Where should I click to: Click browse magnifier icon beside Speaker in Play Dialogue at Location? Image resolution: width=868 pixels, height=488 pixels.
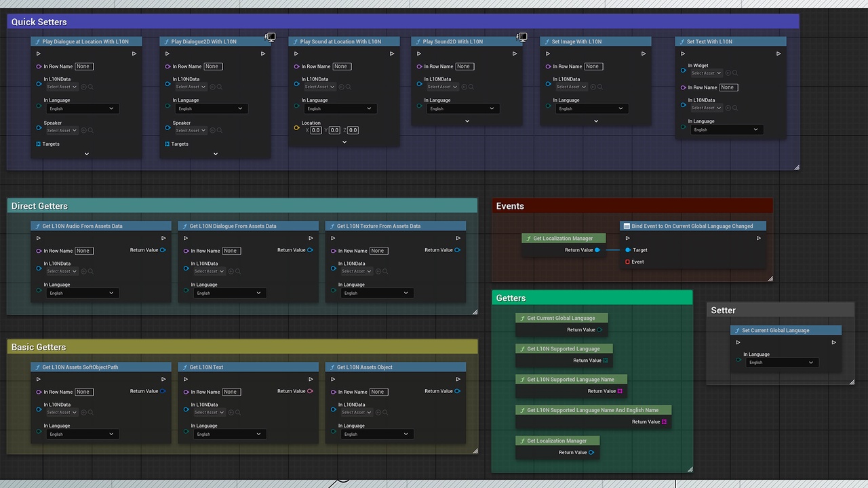coord(90,131)
